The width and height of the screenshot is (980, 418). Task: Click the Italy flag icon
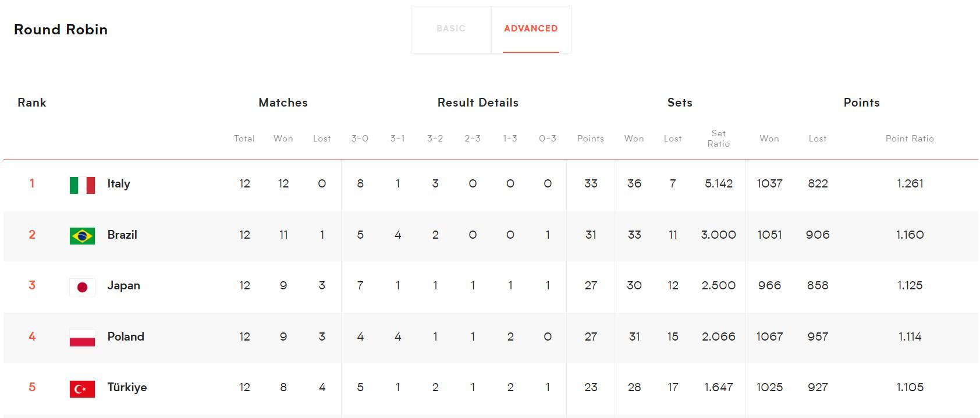coord(82,185)
